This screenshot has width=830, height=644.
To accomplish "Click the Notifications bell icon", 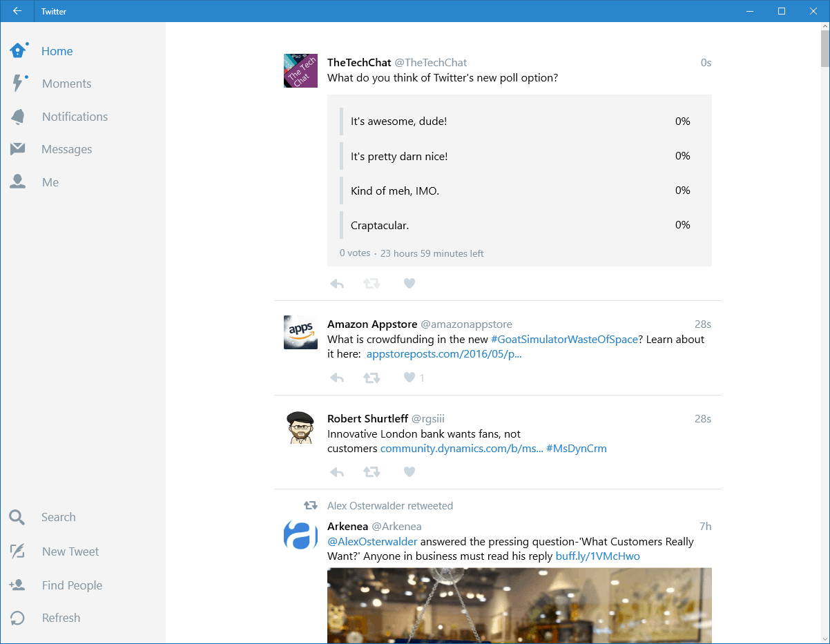I will point(18,117).
